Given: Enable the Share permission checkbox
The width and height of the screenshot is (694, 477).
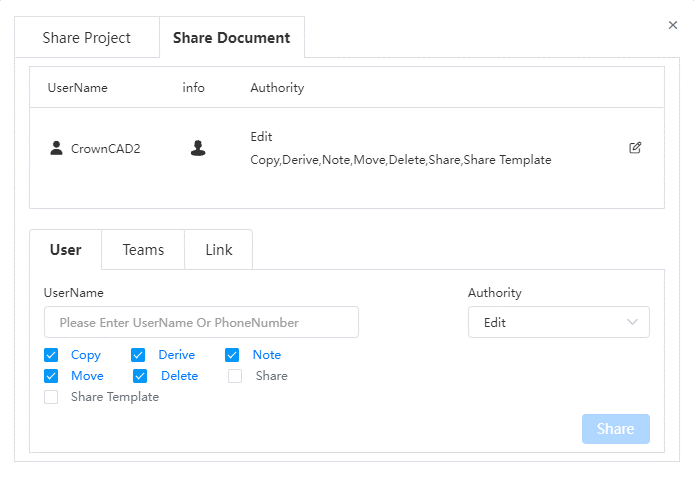Looking at the screenshot, I should click(x=235, y=376).
